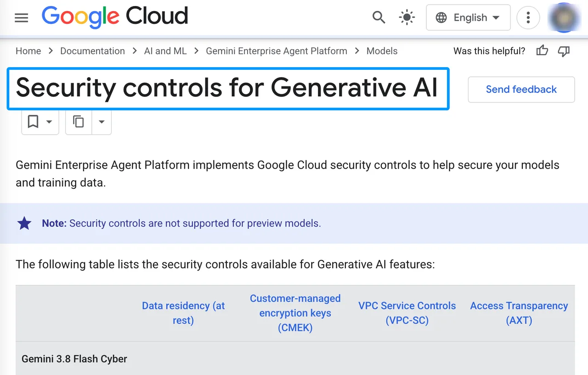The image size is (588, 375).
Task: Open the hamburger navigation menu
Action: point(22,18)
